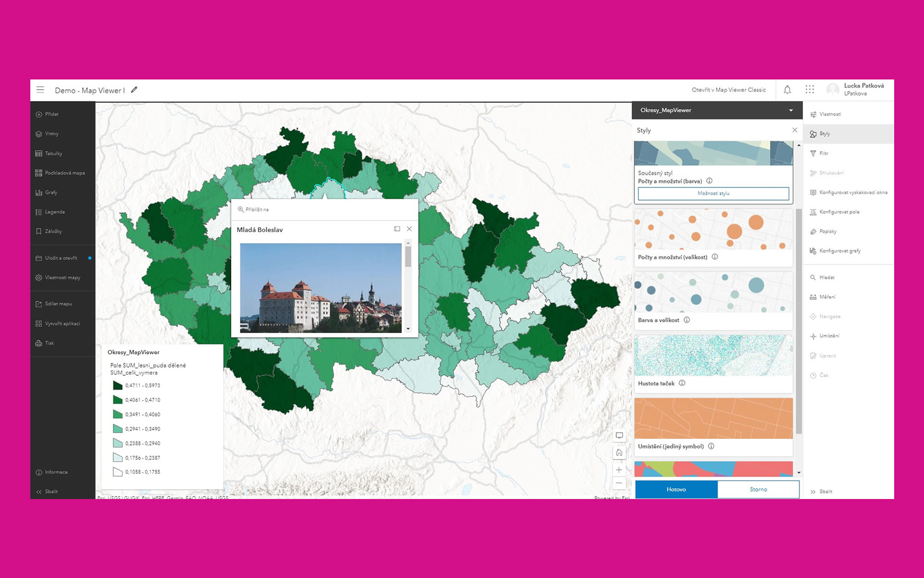Click Možnosti stylu button

click(x=714, y=194)
